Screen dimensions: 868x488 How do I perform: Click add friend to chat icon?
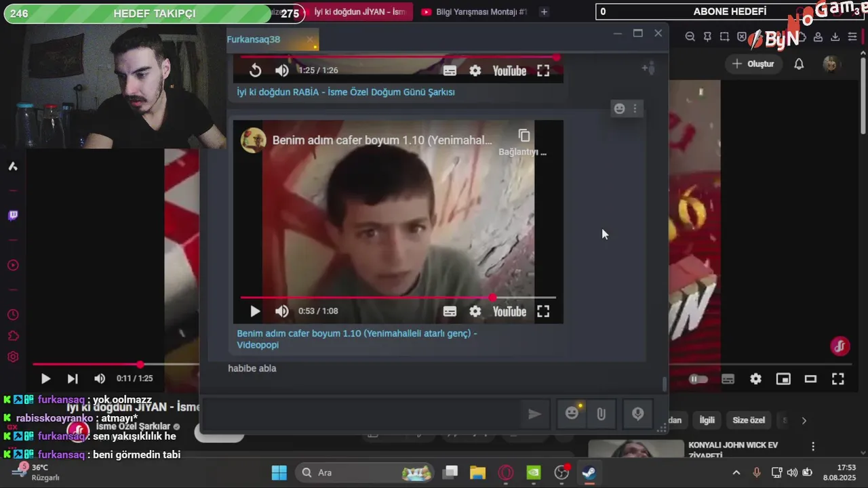[648, 68]
